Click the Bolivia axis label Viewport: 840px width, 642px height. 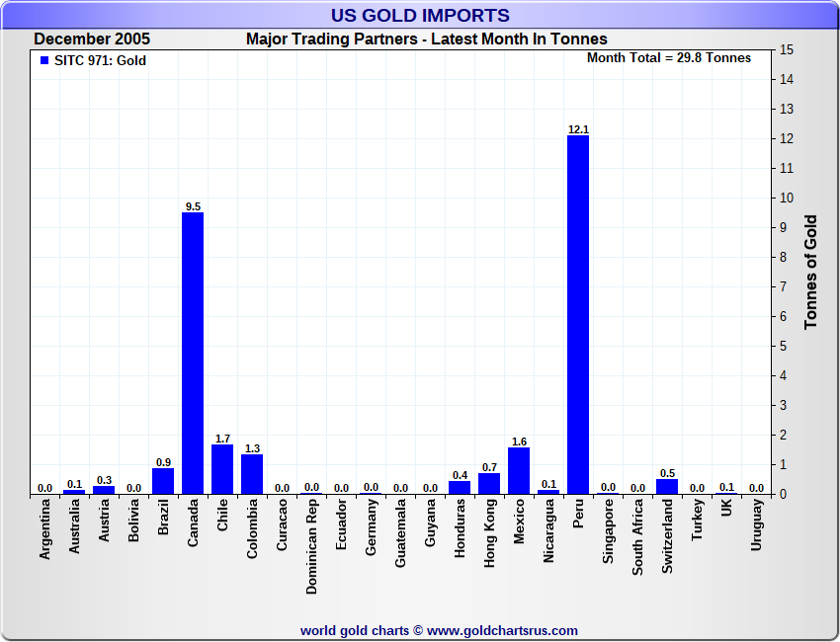(x=133, y=520)
